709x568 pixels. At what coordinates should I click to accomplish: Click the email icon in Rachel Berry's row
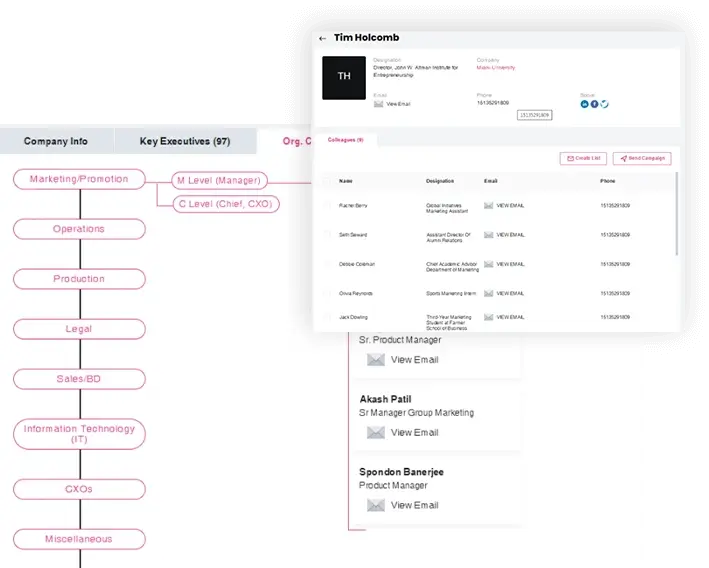coord(488,205)
